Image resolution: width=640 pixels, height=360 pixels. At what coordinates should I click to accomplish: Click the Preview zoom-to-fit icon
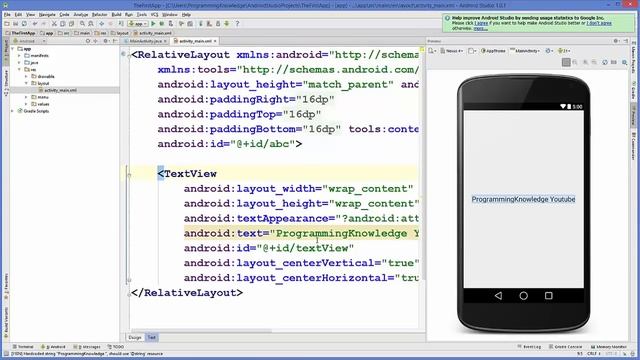coord(566,62)
